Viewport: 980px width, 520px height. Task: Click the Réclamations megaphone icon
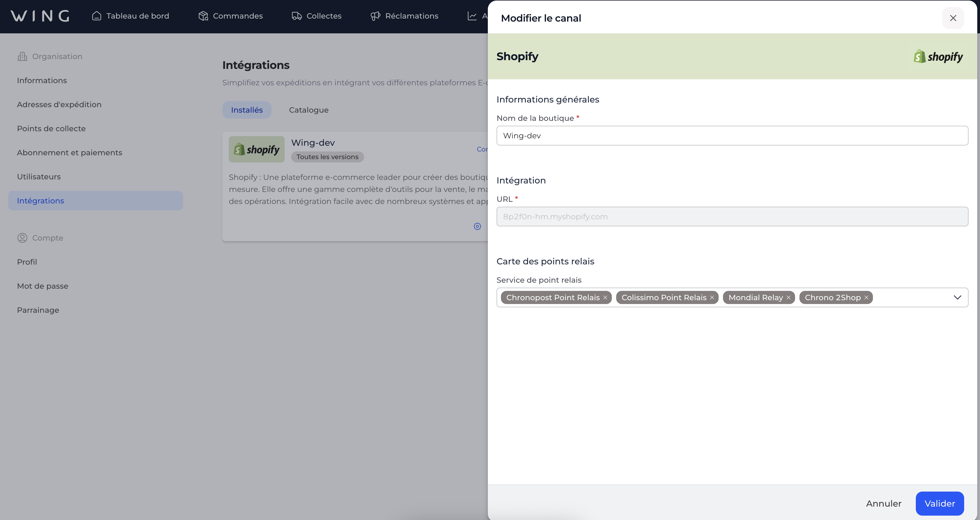coord(375,16)
